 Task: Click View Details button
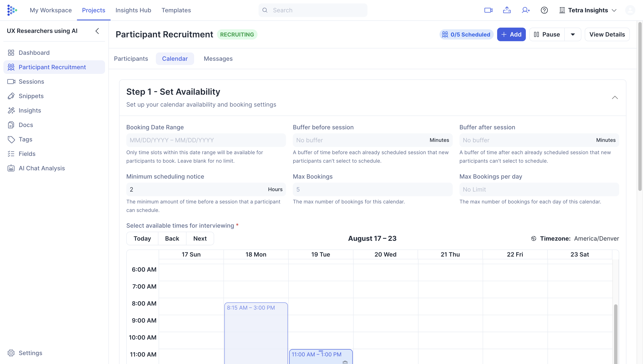click(x=607, y=34)
